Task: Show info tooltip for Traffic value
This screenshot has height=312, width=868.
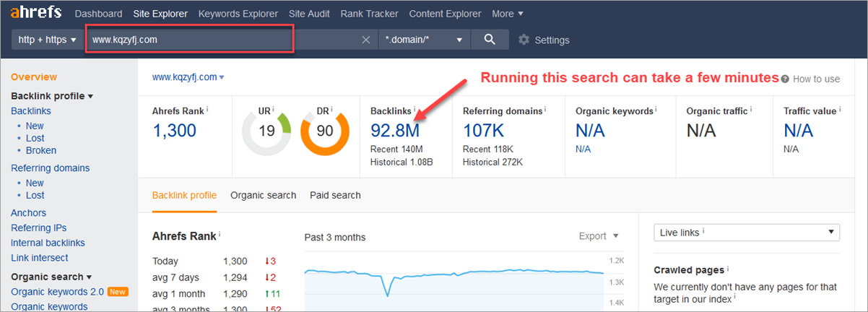Action: (841, 110)
